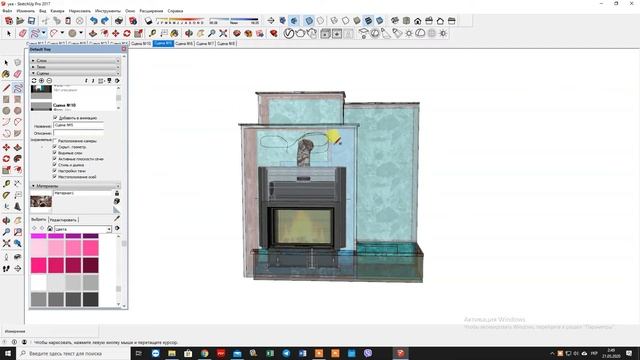Choose the Look Around eye tool
The image size is (640, 360).
[x=18, y=257]
